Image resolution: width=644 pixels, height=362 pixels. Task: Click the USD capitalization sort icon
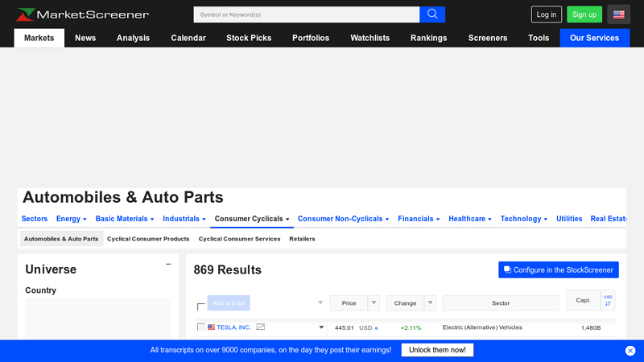tap(608, 300)
